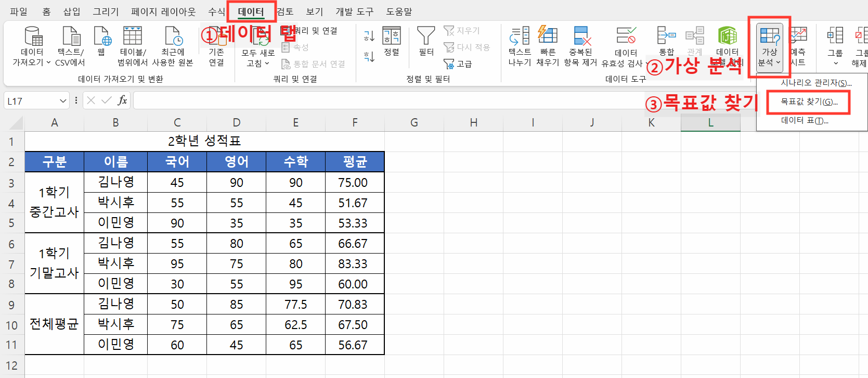The image size is (868, 378).
Task: Open the Name Box dropdown arrow
Action: [x=63, y=101]
